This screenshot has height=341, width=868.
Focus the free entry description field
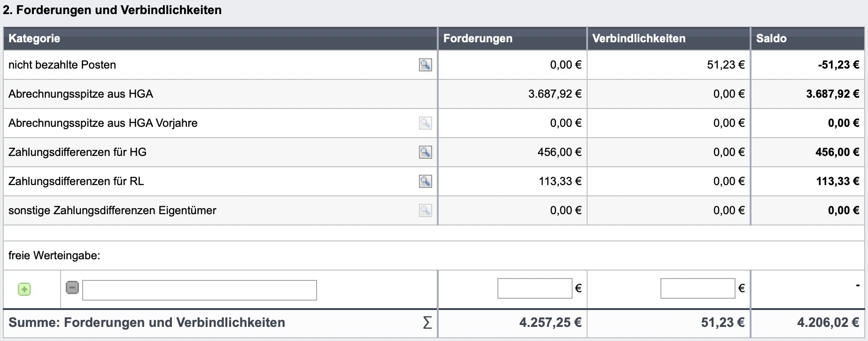pyautogui.click(x=200, y=290)
